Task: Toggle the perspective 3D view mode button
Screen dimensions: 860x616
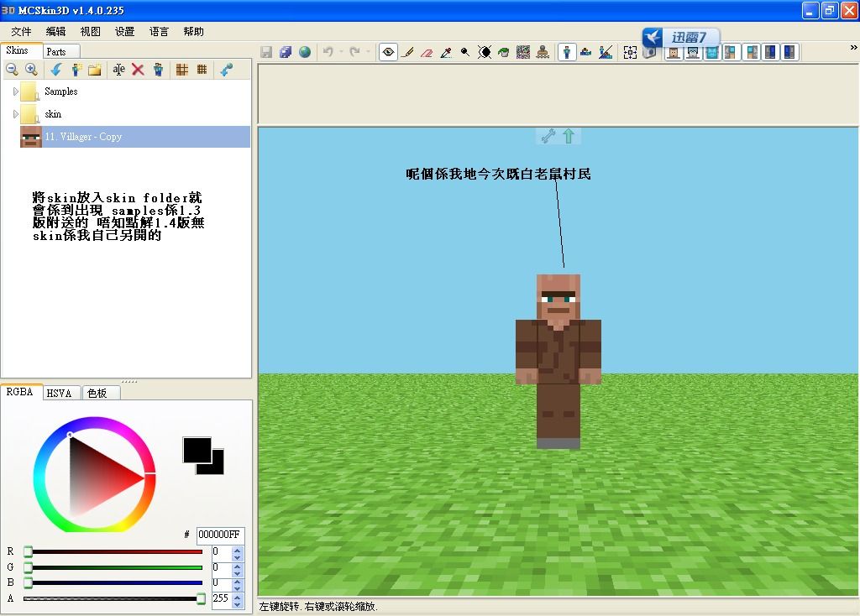Action: click(568, 52)
